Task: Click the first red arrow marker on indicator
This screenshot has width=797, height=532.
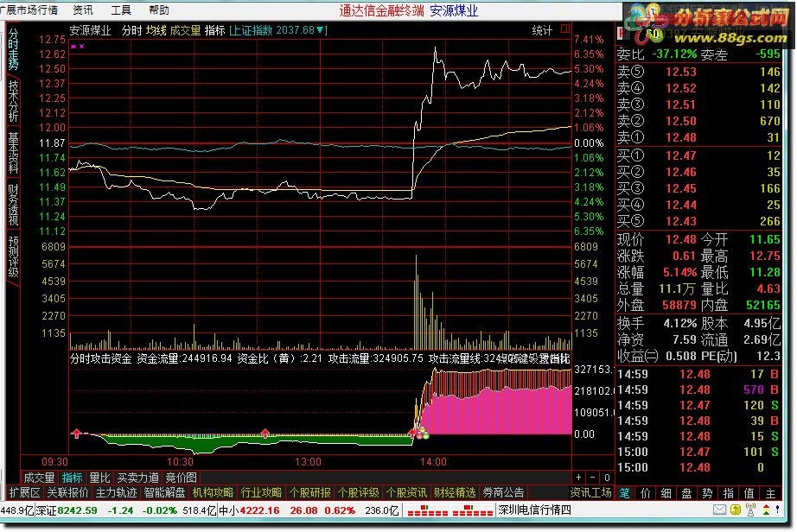Action: point(76,433)
